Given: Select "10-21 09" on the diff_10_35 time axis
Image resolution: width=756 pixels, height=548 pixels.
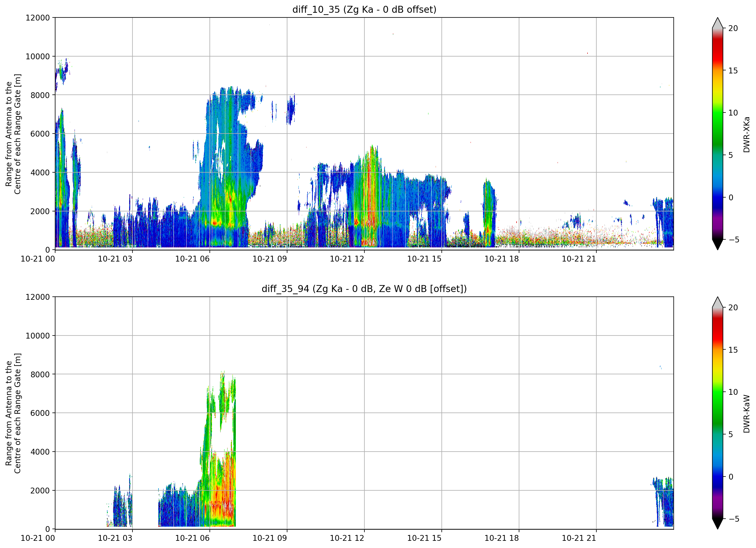Looking at the screenshot, I should click(270, 259).
